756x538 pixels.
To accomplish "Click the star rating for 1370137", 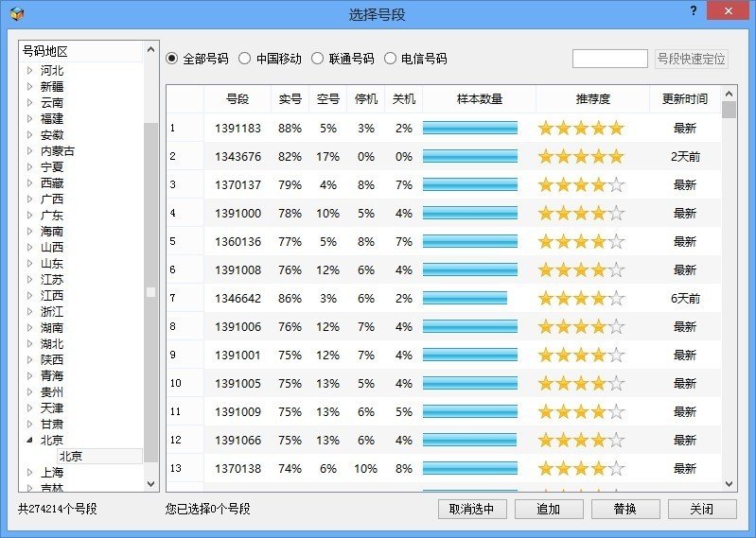I will (x=581, y=184).
